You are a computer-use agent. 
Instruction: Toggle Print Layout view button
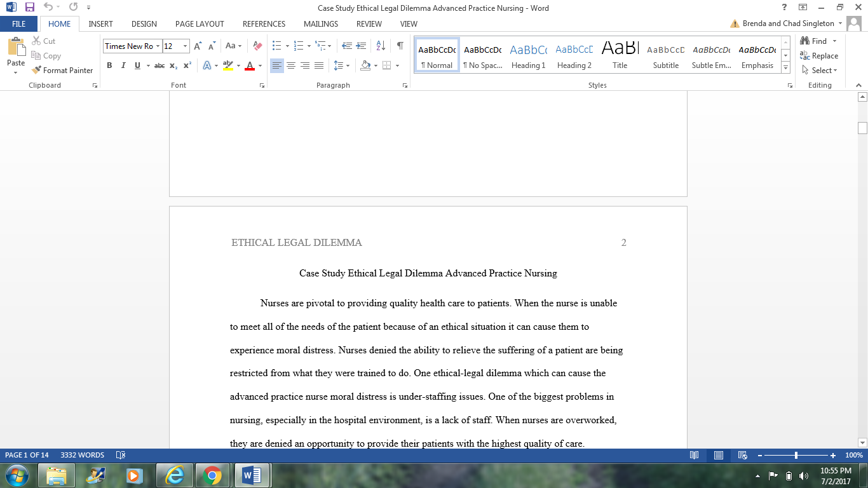coord(719,455)
